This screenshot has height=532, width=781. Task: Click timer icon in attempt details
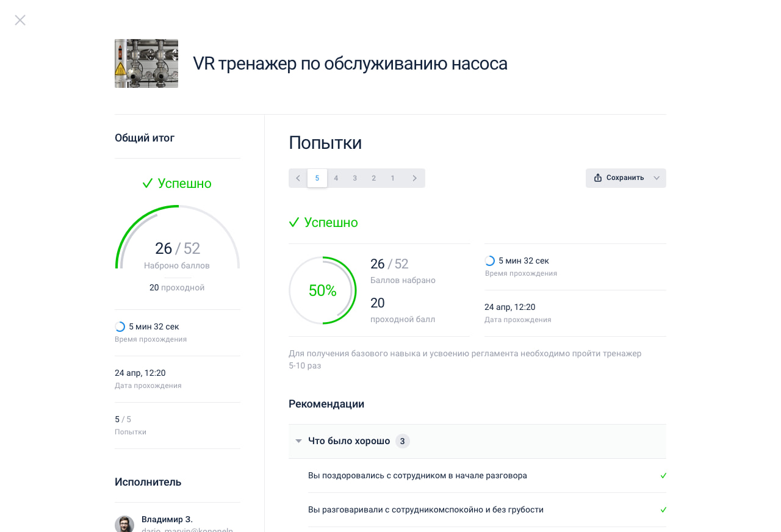coord(490,261)
